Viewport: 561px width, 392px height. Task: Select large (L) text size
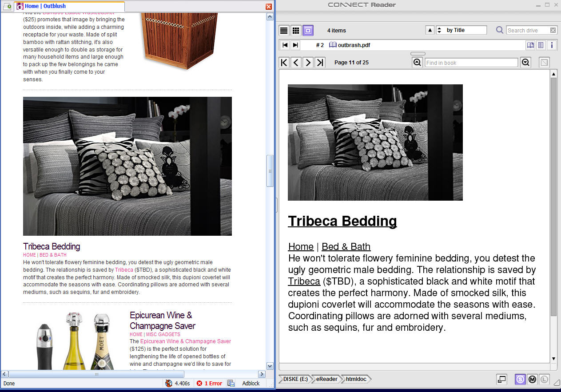544,379
